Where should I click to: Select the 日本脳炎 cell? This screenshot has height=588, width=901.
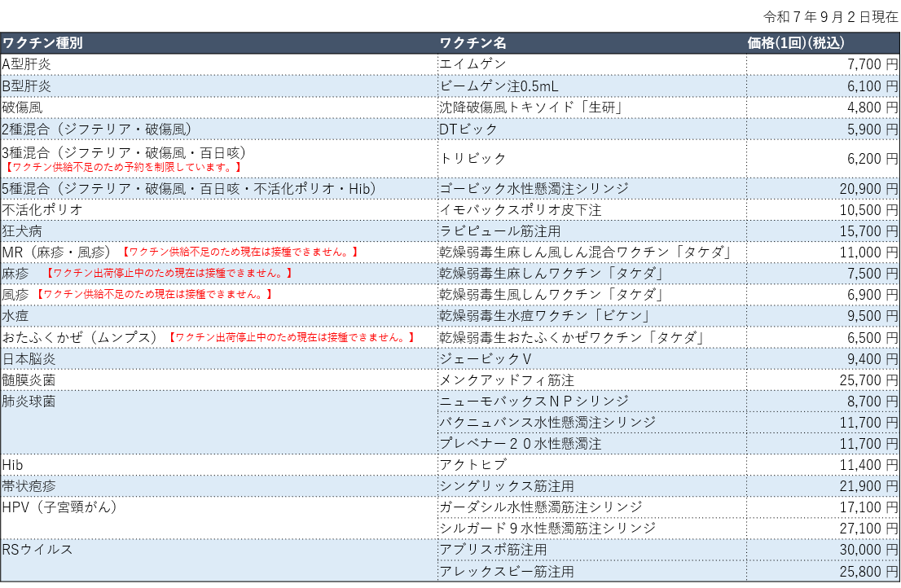click(x=219, y=359)
